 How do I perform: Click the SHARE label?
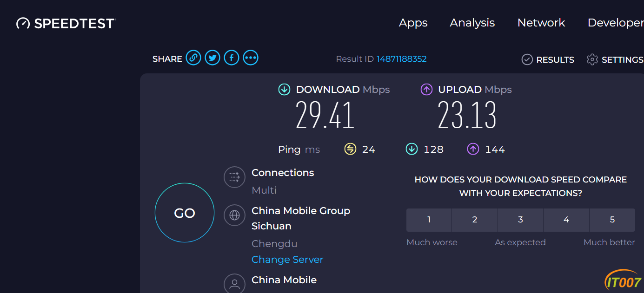click(x=167, y=59)
